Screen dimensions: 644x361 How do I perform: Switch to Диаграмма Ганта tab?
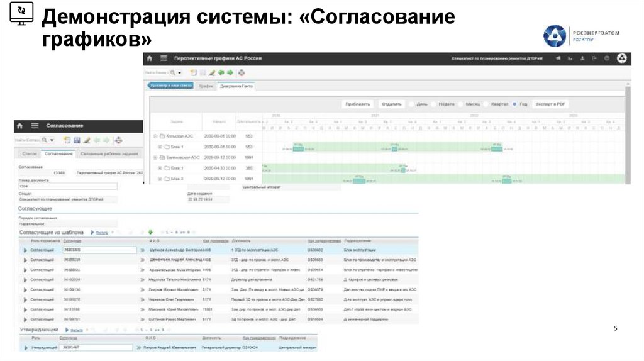click(x=236, y=86)
